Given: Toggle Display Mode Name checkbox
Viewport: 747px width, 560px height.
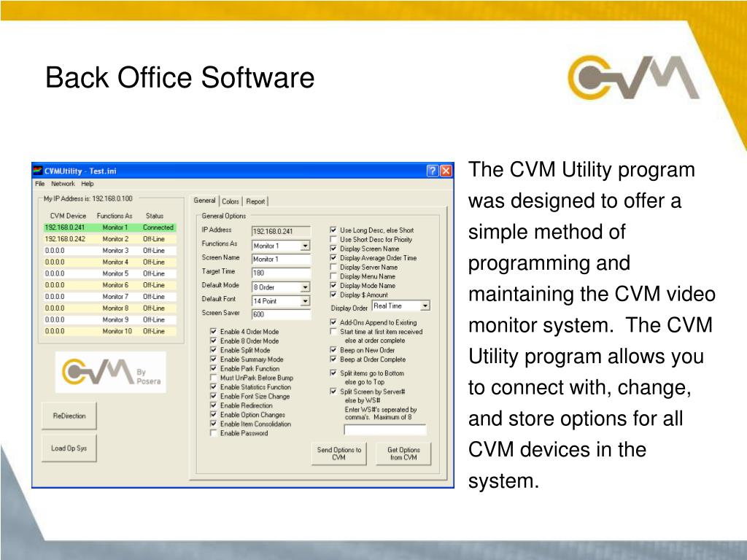Looking at the screenshot, I should tap(333, 285).
